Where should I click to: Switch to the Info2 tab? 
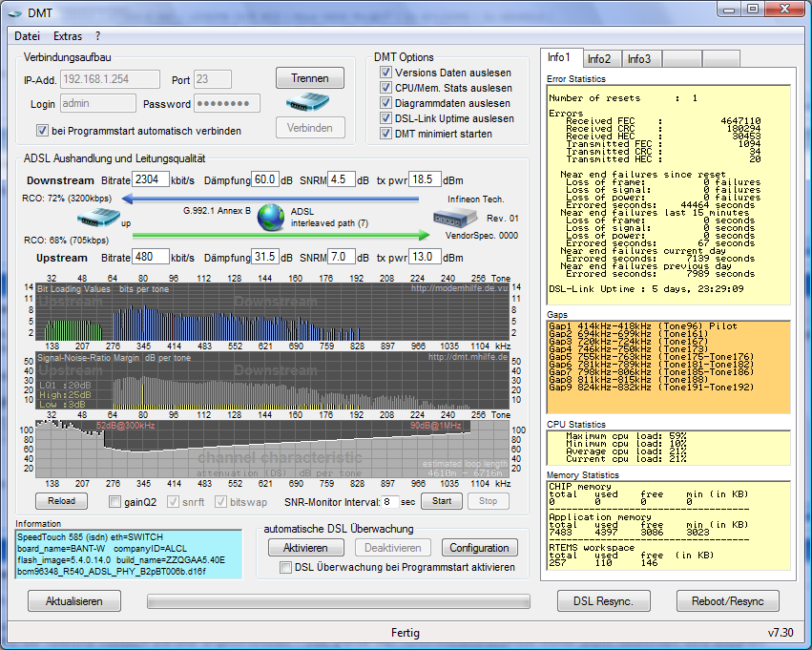pyautogui.click(x=599, y=59)
